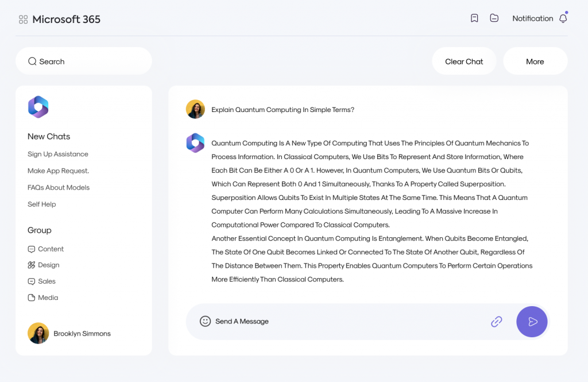
Task: Click the New Chats heading
Action: pyautogui.click(x=49, y=137)
